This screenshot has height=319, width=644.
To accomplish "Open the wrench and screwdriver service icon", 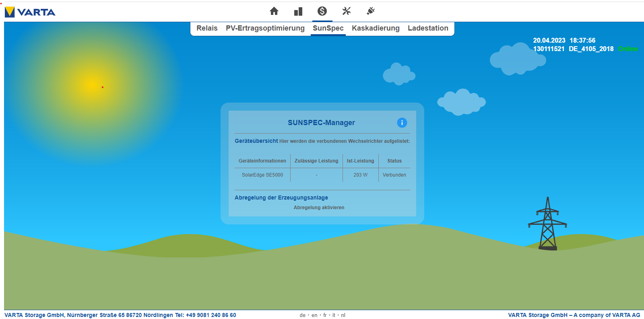I will coord(347,11).
